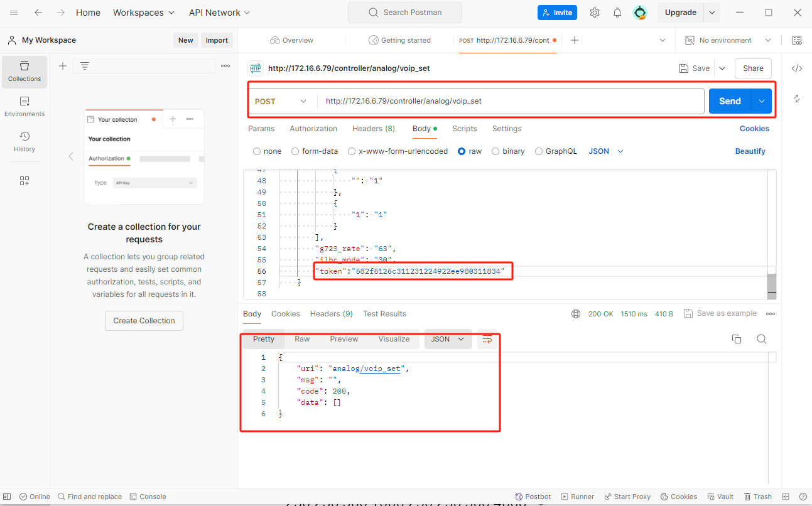Viewport: 812px width, 506px height.
Task: Switch to the Authorization tab
Action: (x=313, y=129)
